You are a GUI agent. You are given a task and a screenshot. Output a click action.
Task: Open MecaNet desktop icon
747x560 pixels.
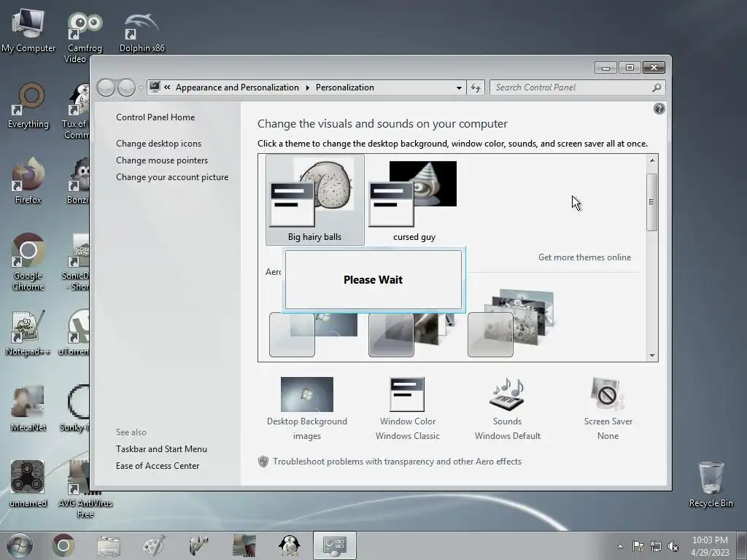pos(28,408)
